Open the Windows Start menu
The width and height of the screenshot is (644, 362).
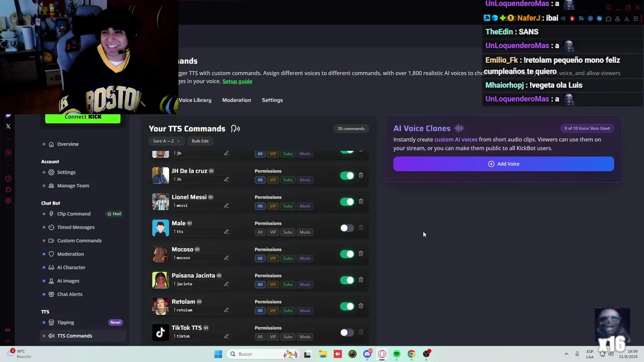[218, 354]
